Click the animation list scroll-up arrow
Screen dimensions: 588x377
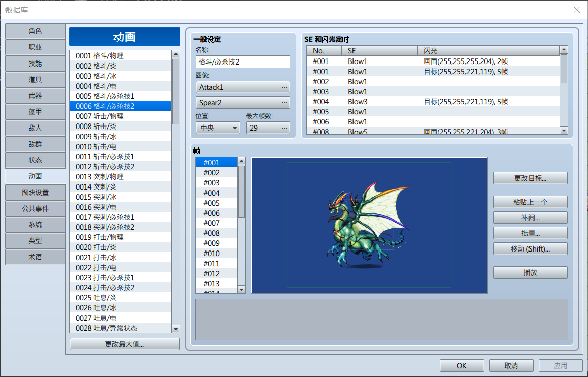175,54
